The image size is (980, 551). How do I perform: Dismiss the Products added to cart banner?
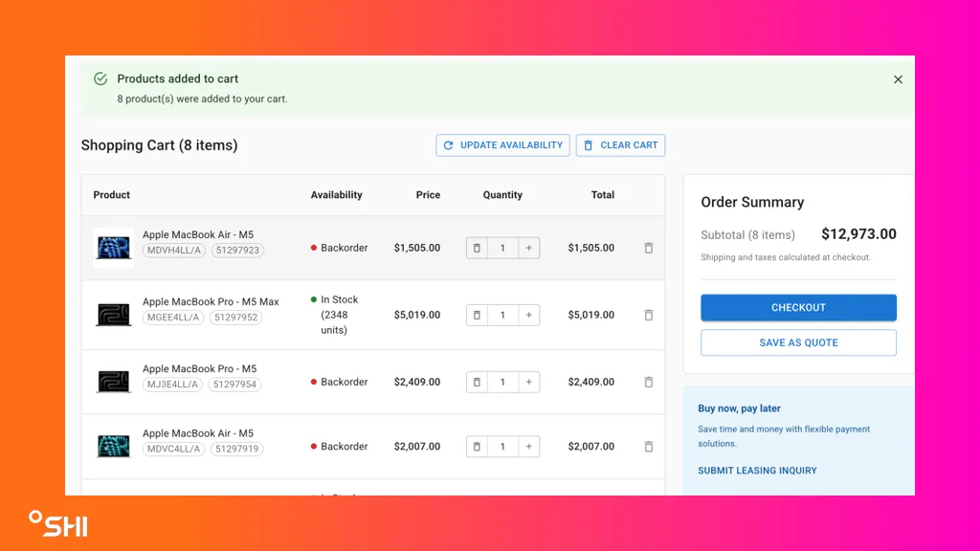(x=898, y=79)
